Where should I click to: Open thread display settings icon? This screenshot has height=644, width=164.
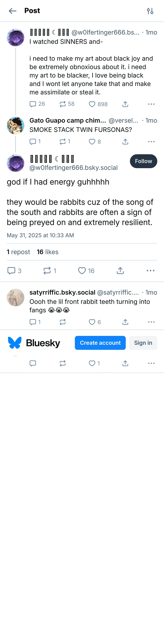click(x=150, y=11)
